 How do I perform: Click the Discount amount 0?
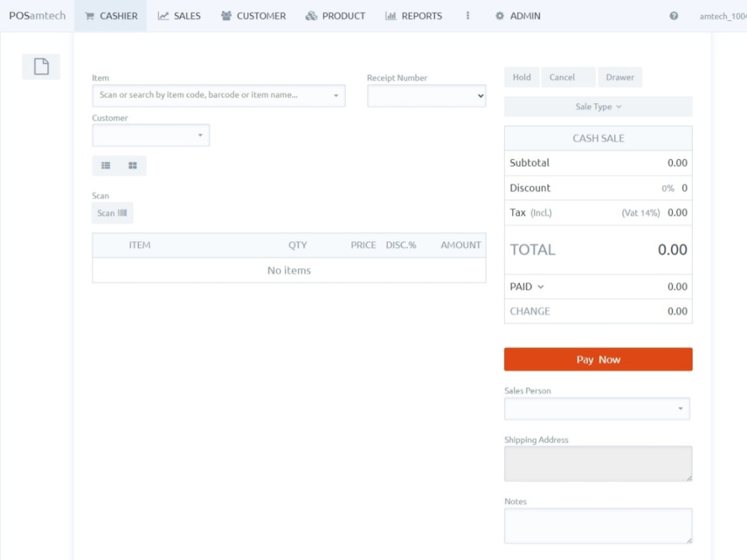(x=684, y=188)
